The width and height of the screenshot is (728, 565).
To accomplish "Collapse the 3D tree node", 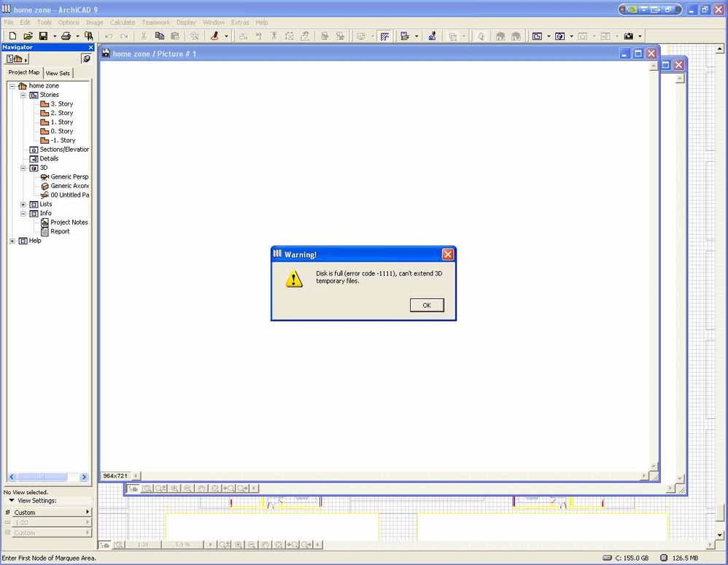I will 23,168.
